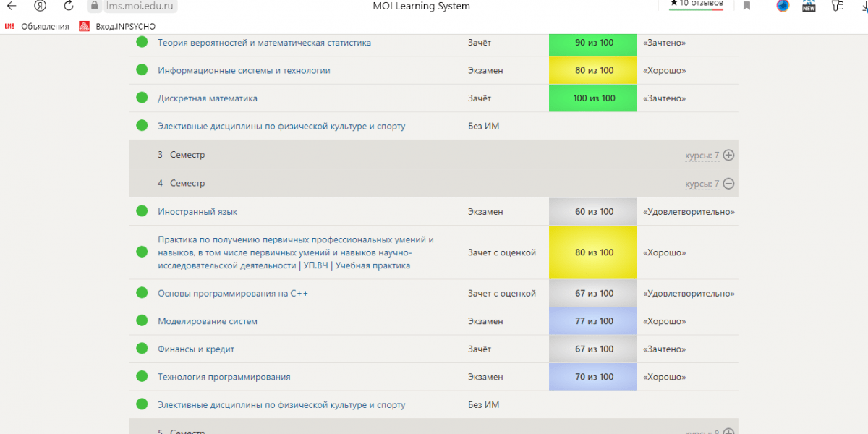Open the Объявления bookmark
The height and width of the screenshot is (434, 868).
[x=45, y=27]
